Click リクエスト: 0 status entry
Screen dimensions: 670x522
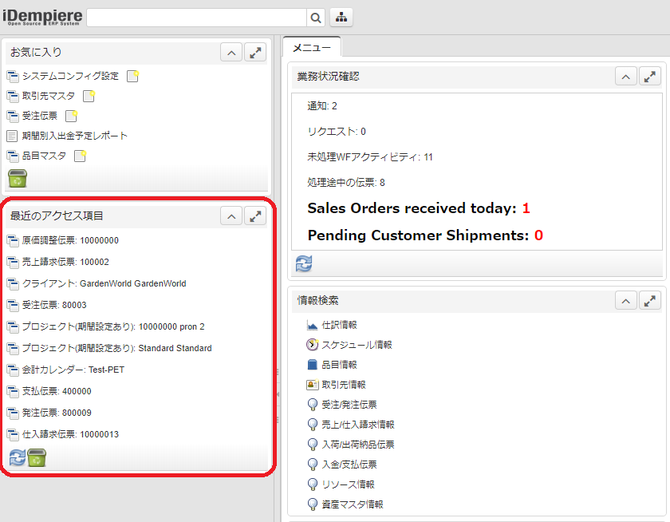[x=336, y=132]
